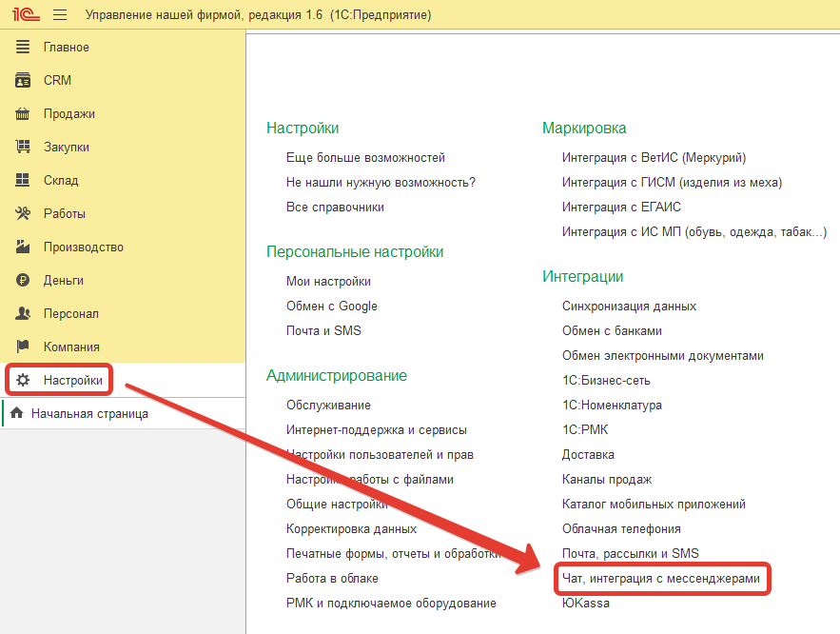Click the Продажи basket icon
The width and height of the screenshot is (840, 634).
pyautogui.click(x=23, y=113)
